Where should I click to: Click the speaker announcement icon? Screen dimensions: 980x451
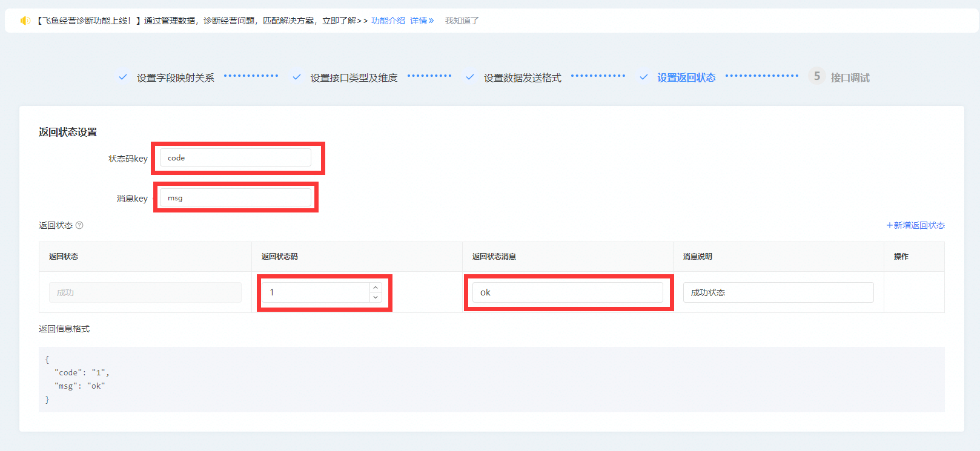25,21
